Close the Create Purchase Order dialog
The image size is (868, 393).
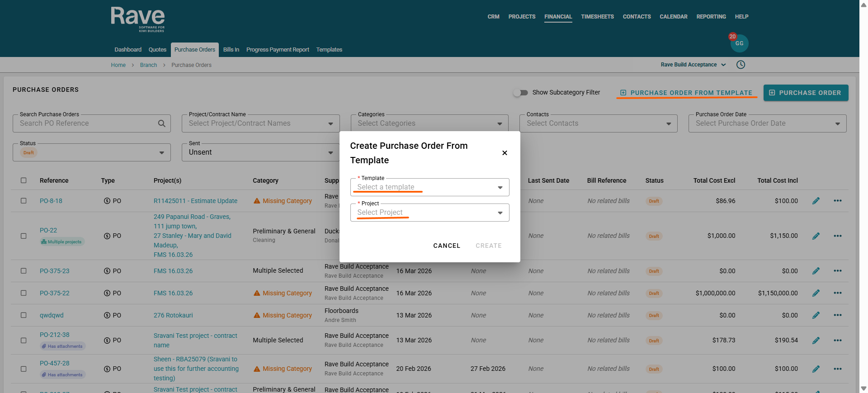click(505, 153)
